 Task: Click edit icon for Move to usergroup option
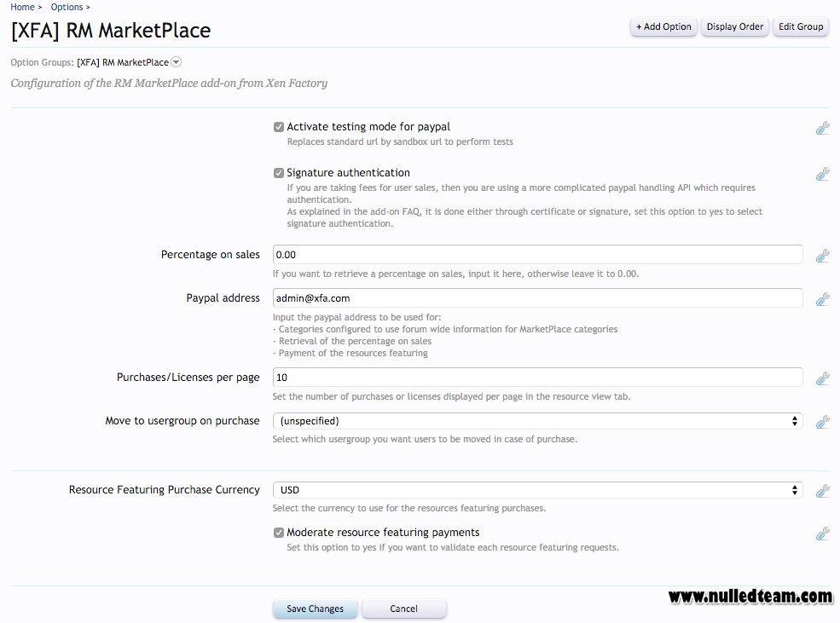(823, 422)
